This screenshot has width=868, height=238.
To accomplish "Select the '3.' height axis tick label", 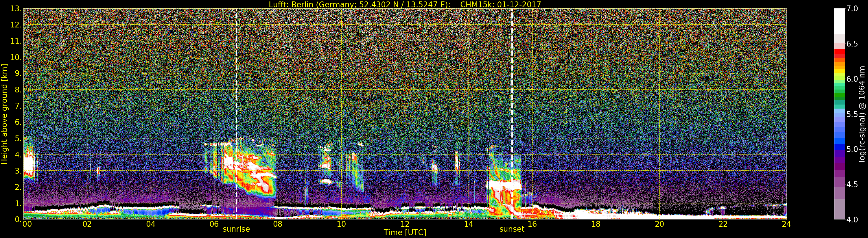I will coord(18,171).
